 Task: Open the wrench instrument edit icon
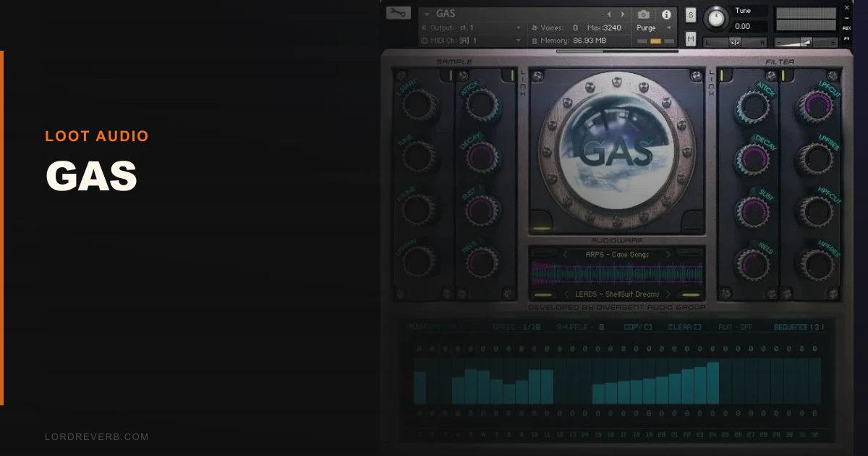pos(398,13)
